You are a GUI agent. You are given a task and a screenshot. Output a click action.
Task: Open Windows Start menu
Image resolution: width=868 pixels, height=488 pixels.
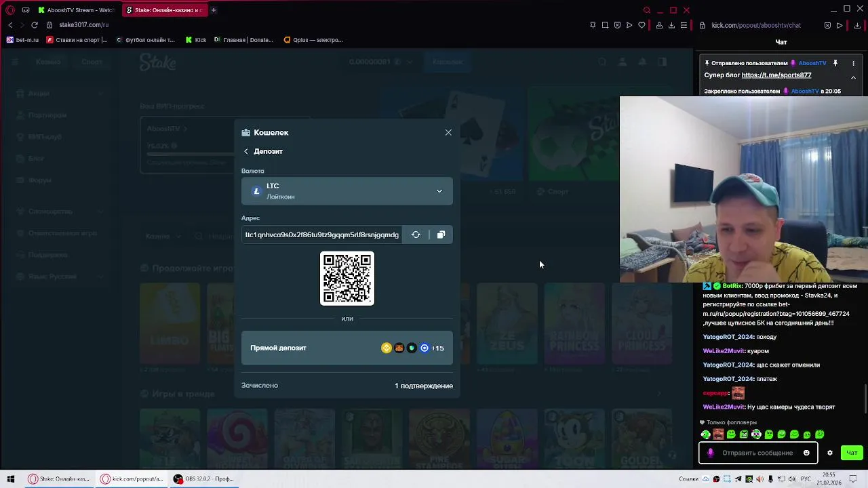coord(11,479)
